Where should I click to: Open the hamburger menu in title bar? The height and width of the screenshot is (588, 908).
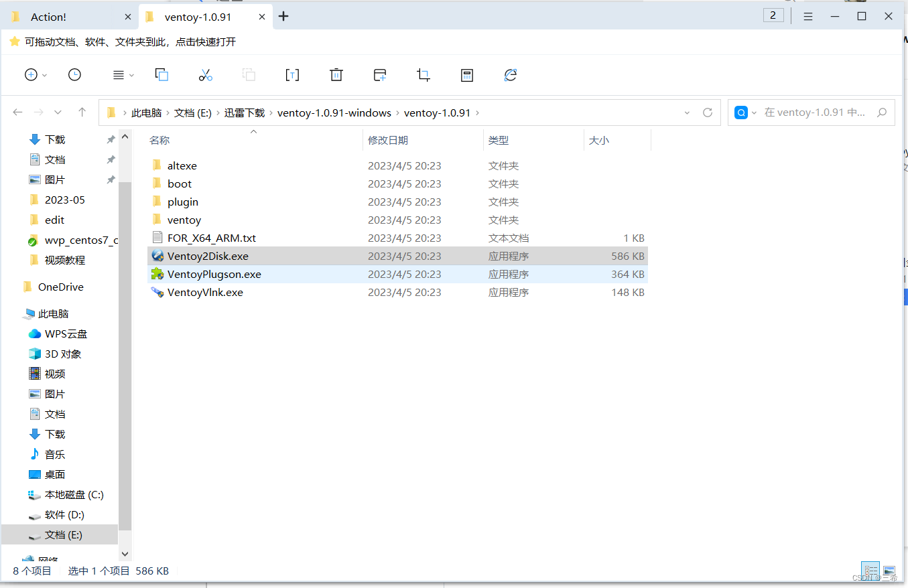coord(808,16)
